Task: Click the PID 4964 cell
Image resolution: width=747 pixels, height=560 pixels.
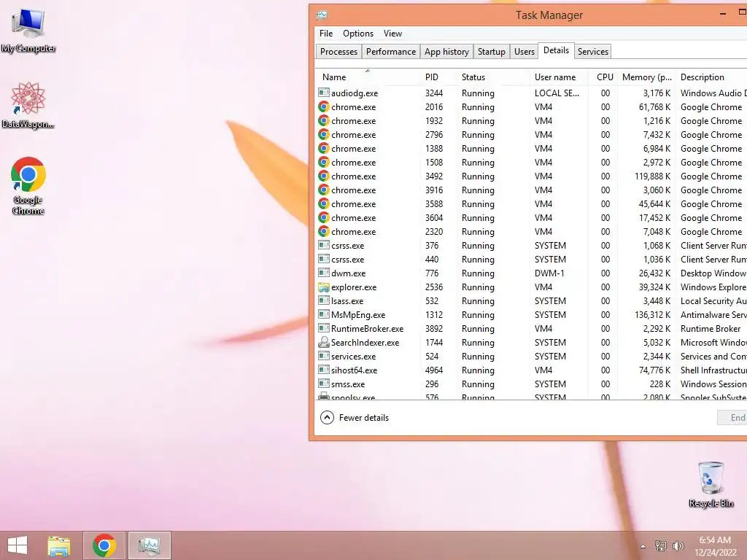Action: pyautogui.click(x=434, y=370)
